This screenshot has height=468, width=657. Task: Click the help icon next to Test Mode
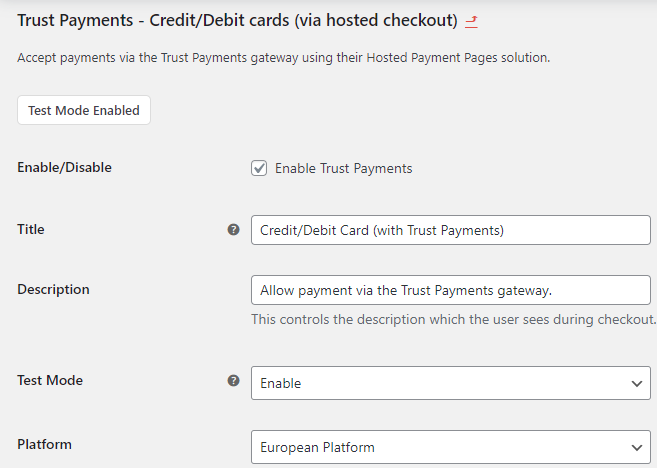pyautogui.click(x=234, y=381)
